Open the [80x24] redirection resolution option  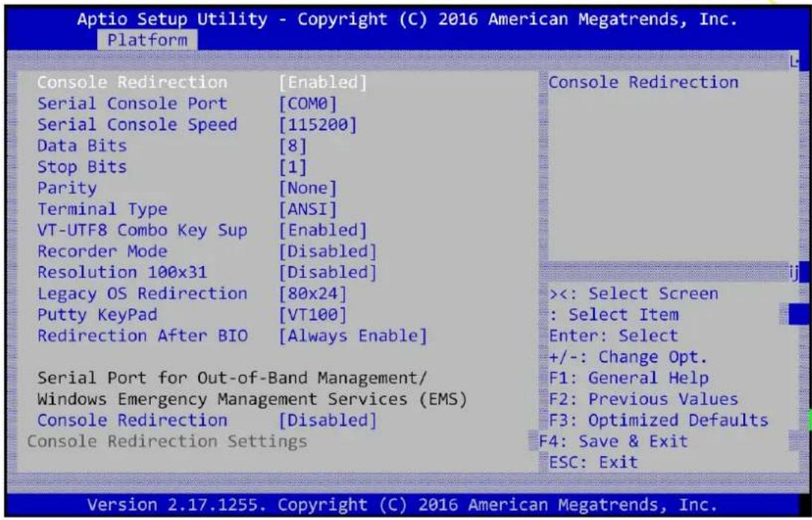pos(313,294)
